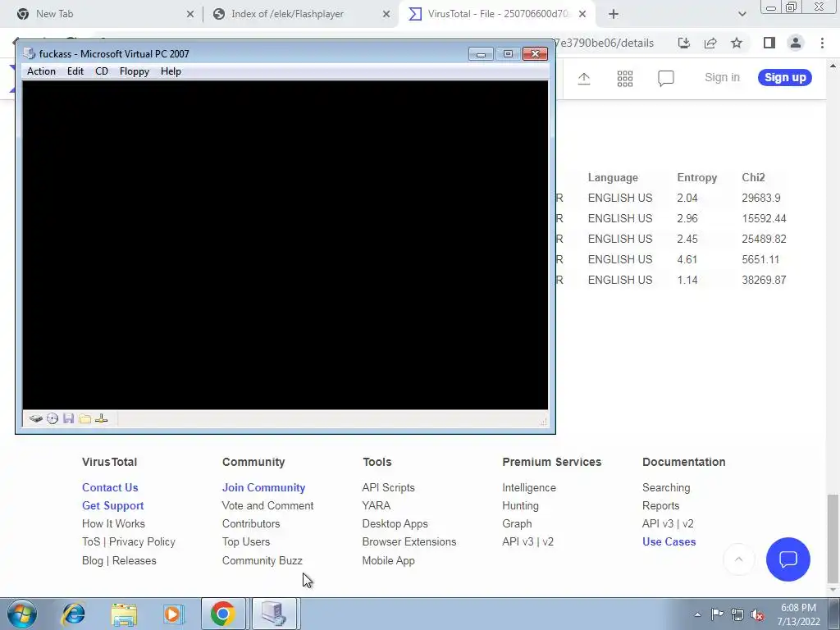This screenshot has width=840, height=630.
Task: Click the Sign in link
Action: [722, 78]
